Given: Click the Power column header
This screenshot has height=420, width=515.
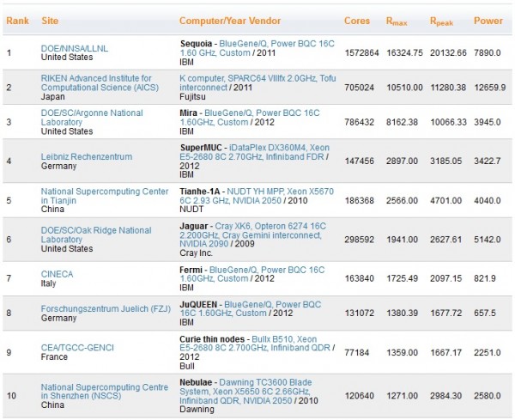Looking at the screenshot, I should click(x=488, y=21).
